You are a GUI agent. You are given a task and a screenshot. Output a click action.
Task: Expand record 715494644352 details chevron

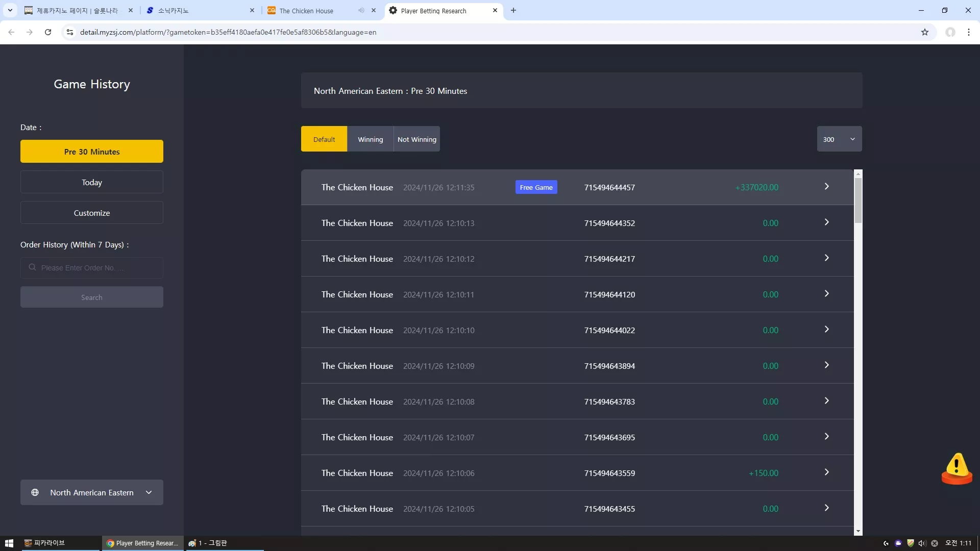tap(826, 222)
